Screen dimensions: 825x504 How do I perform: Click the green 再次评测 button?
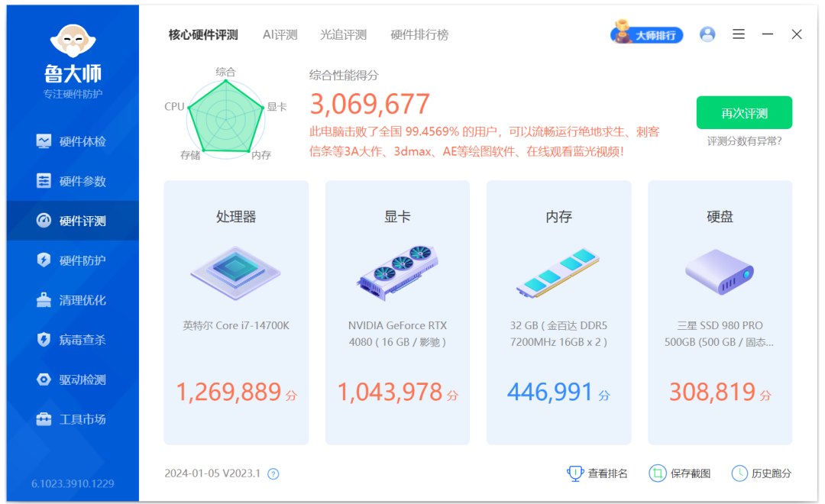point(744,112)
